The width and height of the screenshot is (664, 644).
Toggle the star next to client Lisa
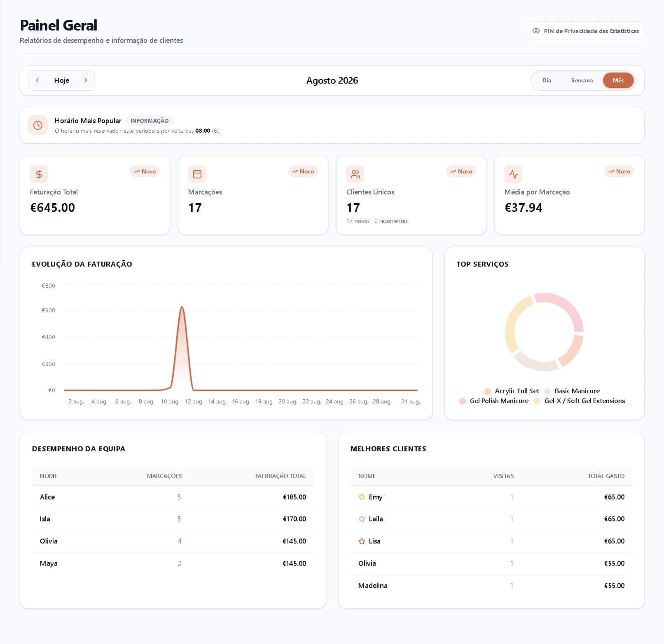pyautogui.click(x=362, y=541)
